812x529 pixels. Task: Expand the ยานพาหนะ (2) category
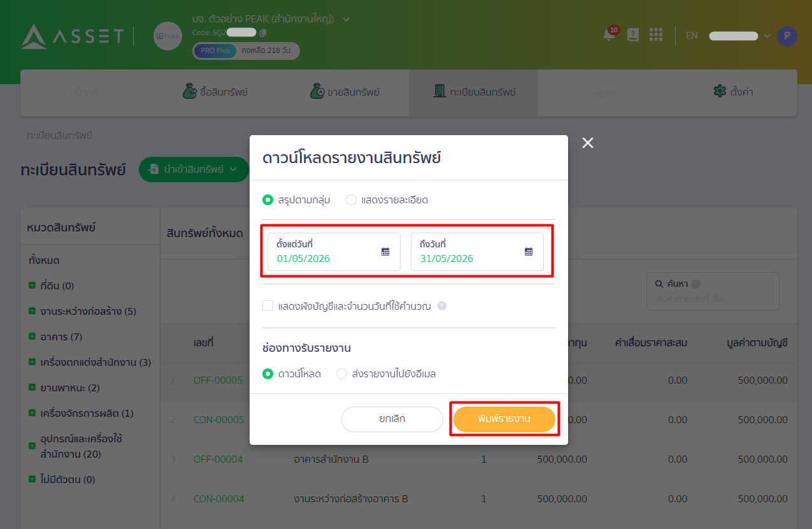click(32, 388)
